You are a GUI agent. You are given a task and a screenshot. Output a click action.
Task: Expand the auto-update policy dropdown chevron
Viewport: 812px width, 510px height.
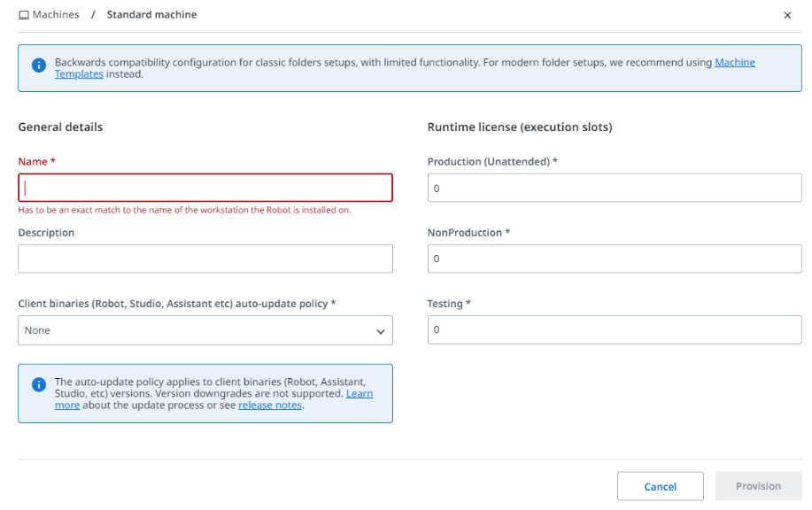[x=381, y=331]
